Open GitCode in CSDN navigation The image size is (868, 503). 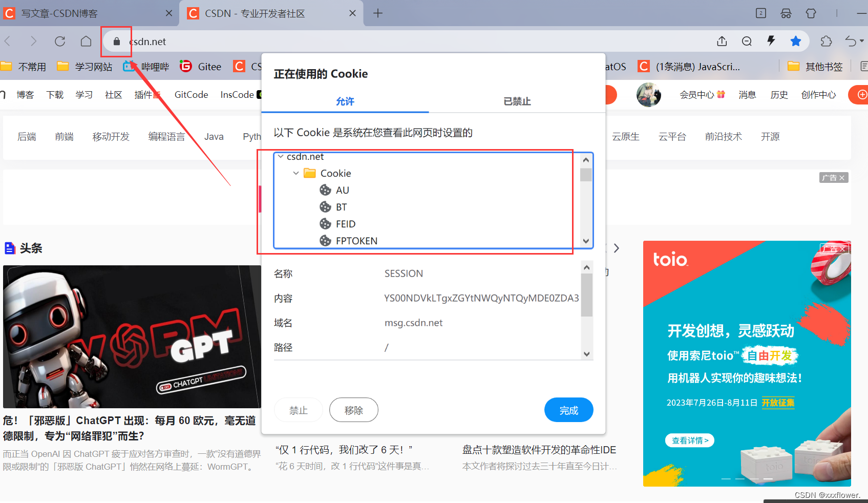[191, 95]
